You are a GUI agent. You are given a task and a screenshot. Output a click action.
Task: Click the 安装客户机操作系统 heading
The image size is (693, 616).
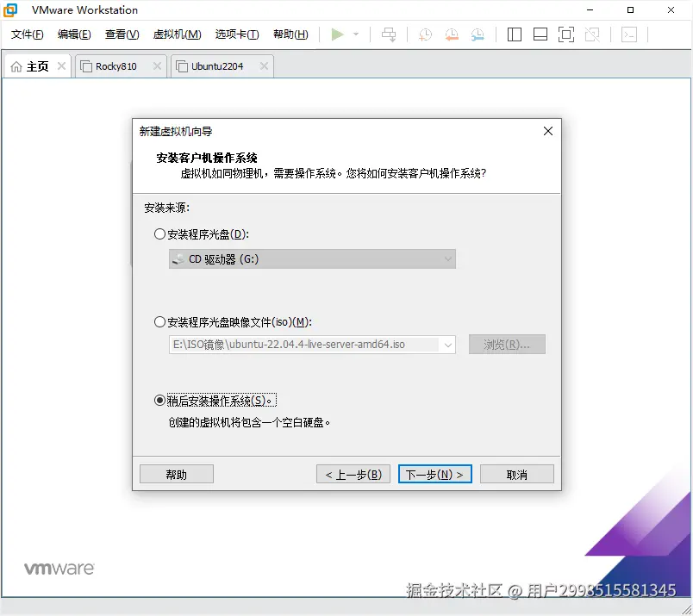(x=206, y=158)
